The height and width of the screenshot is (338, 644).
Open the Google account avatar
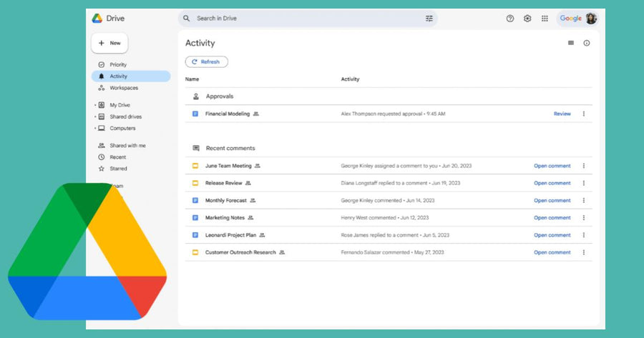click(591, 19)
